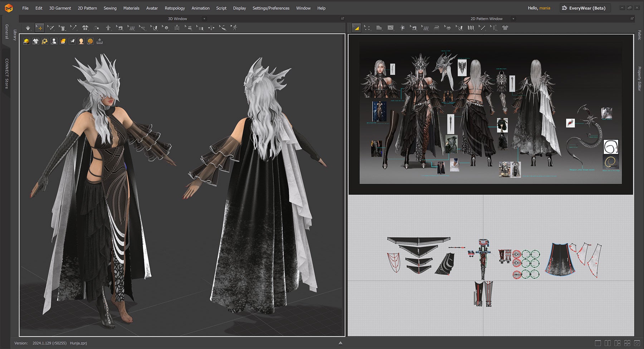
Task: Open the 3D Window title dropdown arrow
Action: [x=204, y=19]
